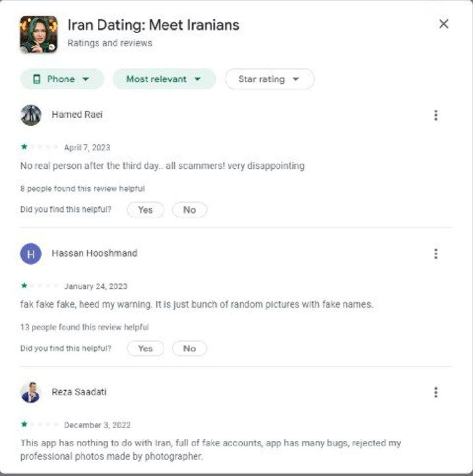Mark Hamed Raei's review as helpful with Yes
The image size is (473, 476).
[x=145, y=210]
